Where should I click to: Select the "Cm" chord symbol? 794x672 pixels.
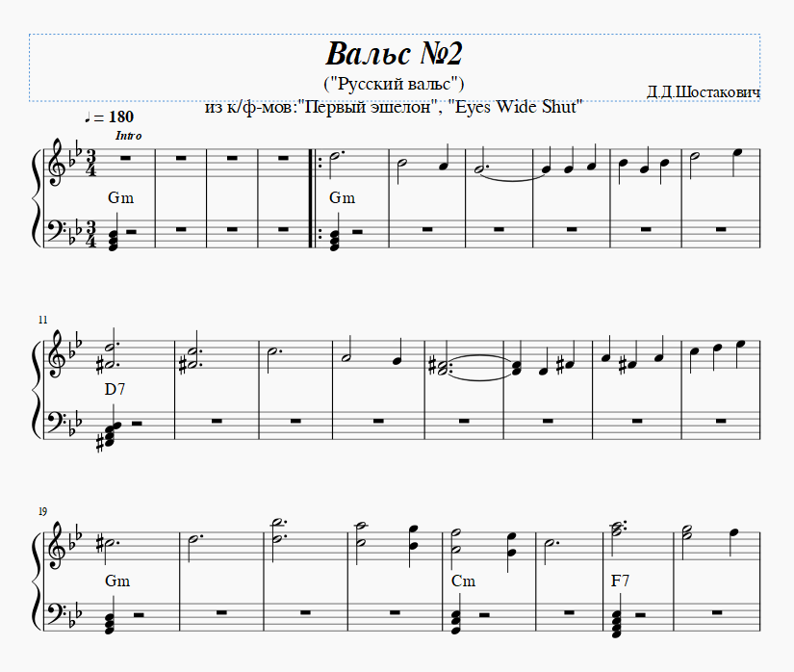tap(463, 581)
